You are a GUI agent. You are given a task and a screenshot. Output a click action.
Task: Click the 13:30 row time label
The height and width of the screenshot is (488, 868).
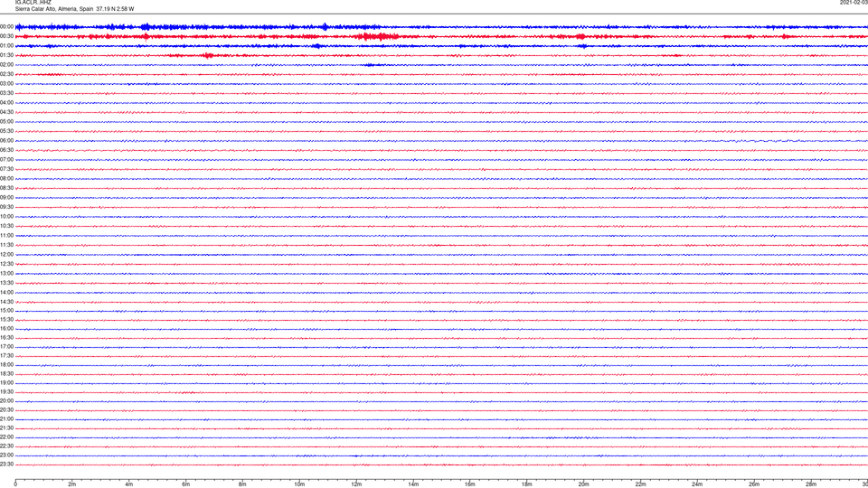[6, 283]
